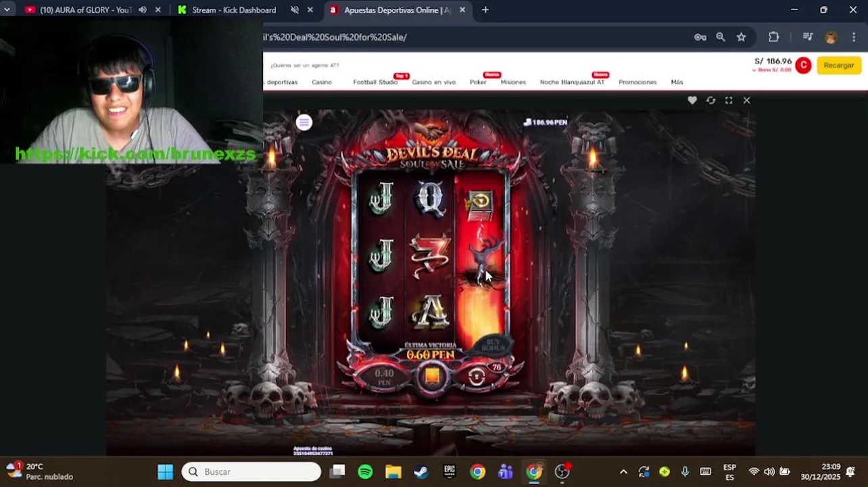Launch Steam from the taskbar
Image resolution: width=868 pixels, height=487 pixels.
tap(421, 471)
